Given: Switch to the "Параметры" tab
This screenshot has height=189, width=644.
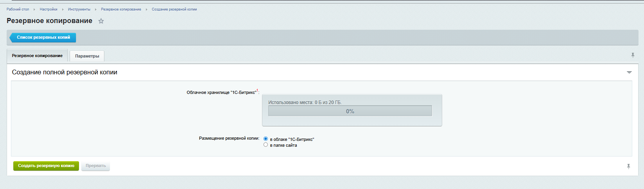Looking at the screenshot, I should [87, 56].
